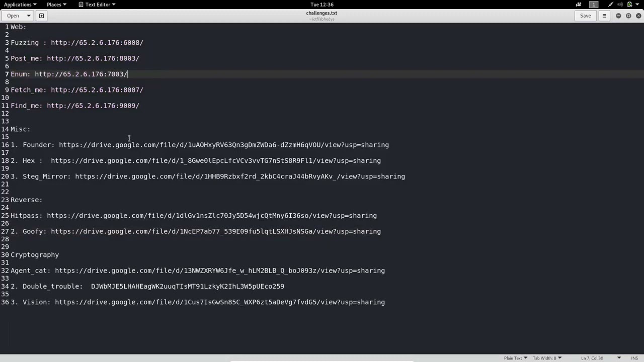Click the Hitpass Google Drive link
This screenshot has width=644, height=362.
click(212, 216)
